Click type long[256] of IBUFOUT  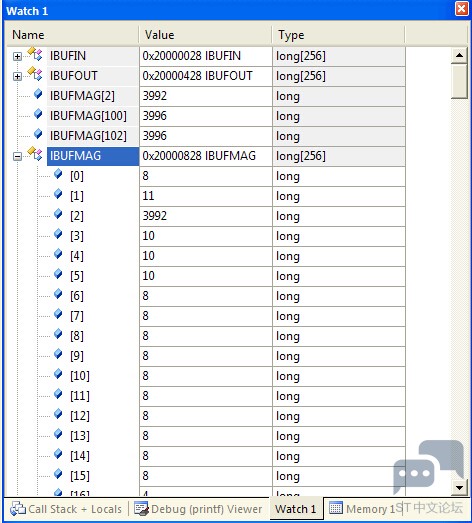point(339,76)
